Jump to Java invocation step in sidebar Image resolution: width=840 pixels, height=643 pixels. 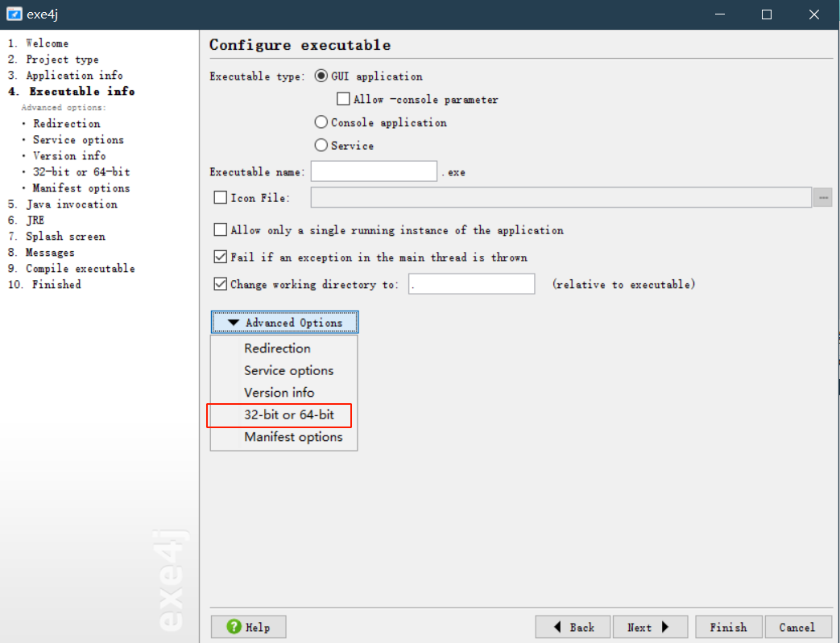(71, 204)
